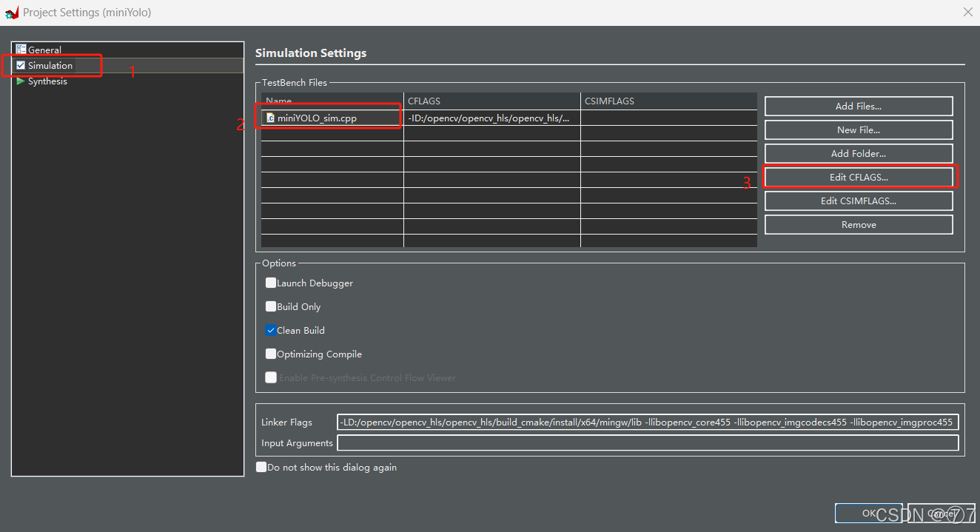Check Do not show this dialog again

point(261,467)
